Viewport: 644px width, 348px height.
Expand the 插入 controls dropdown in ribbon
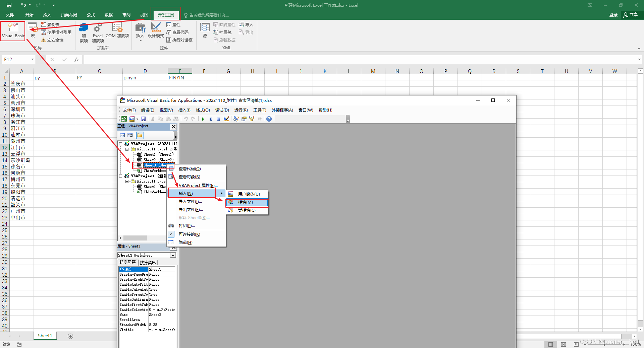(x=140, y=32)
